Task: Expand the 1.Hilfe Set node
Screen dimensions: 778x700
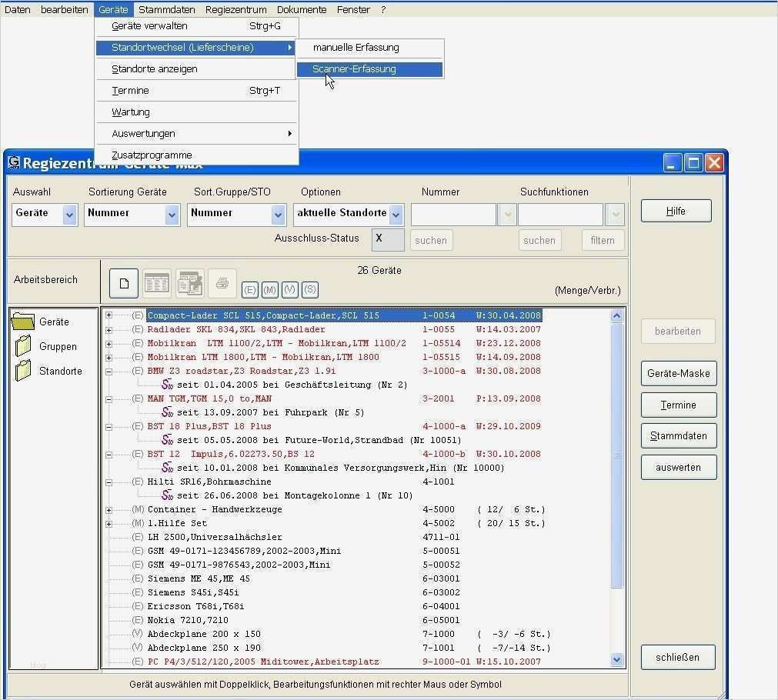Action: (109, 524)
